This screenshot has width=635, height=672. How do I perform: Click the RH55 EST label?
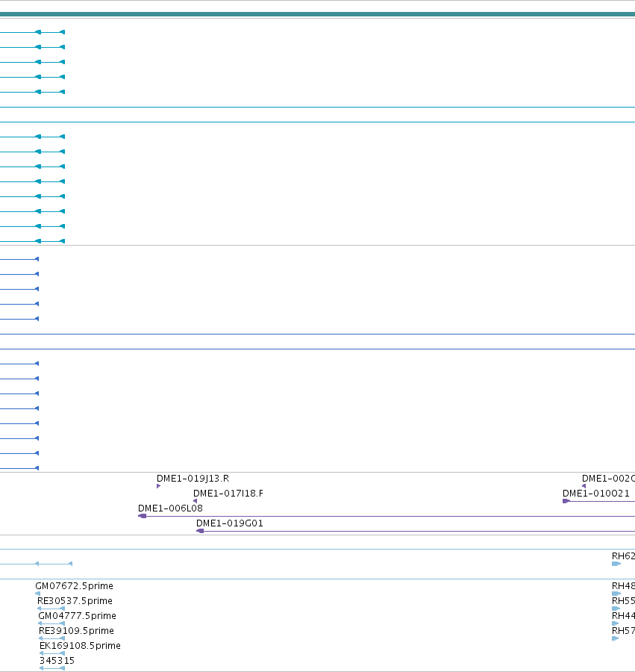click(x=624, y=601)
